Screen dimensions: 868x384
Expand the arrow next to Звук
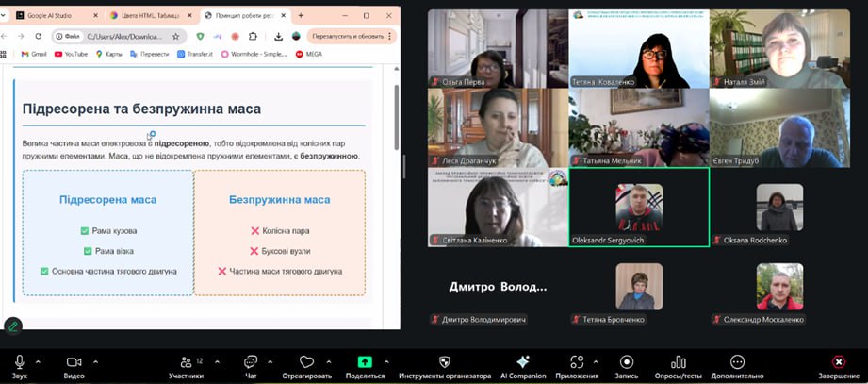click(38, 361)
